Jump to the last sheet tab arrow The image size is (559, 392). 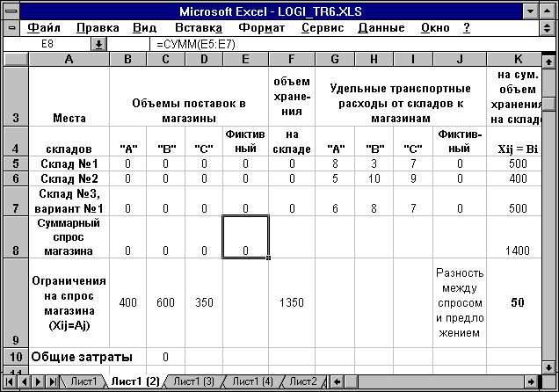click(x=53, y=382)
